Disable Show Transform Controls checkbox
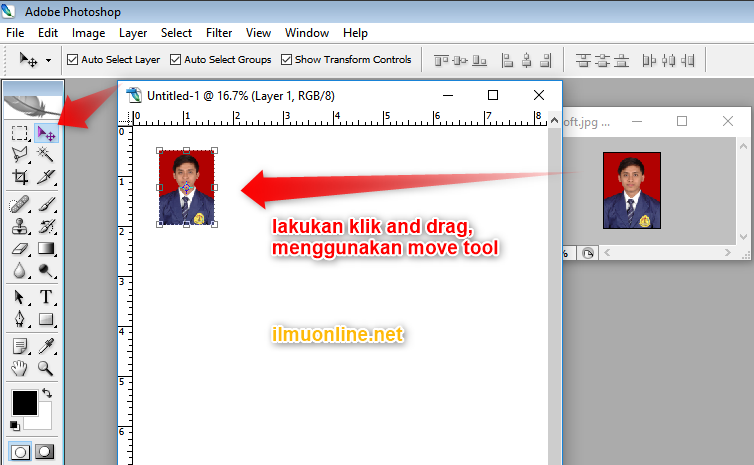754x465 pixels. pyautogui.click(x=287, y=60)
